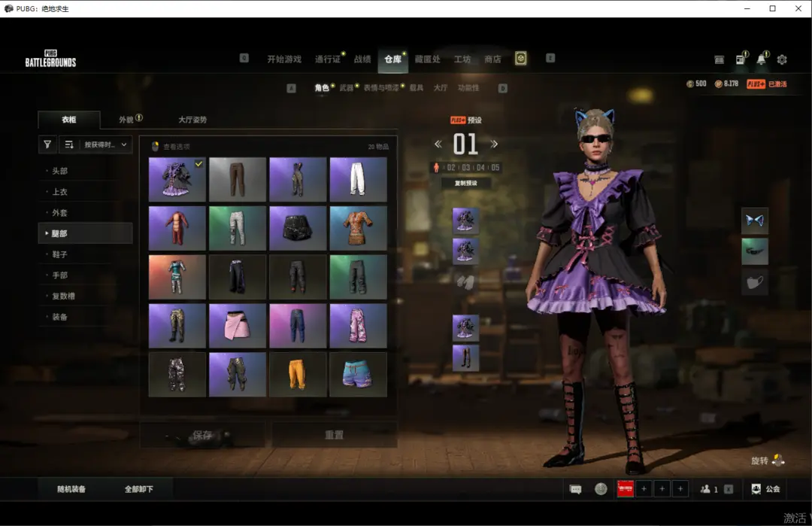Select the 鞋子 category
Screen dimensions: 812x526
pos(86,254)
